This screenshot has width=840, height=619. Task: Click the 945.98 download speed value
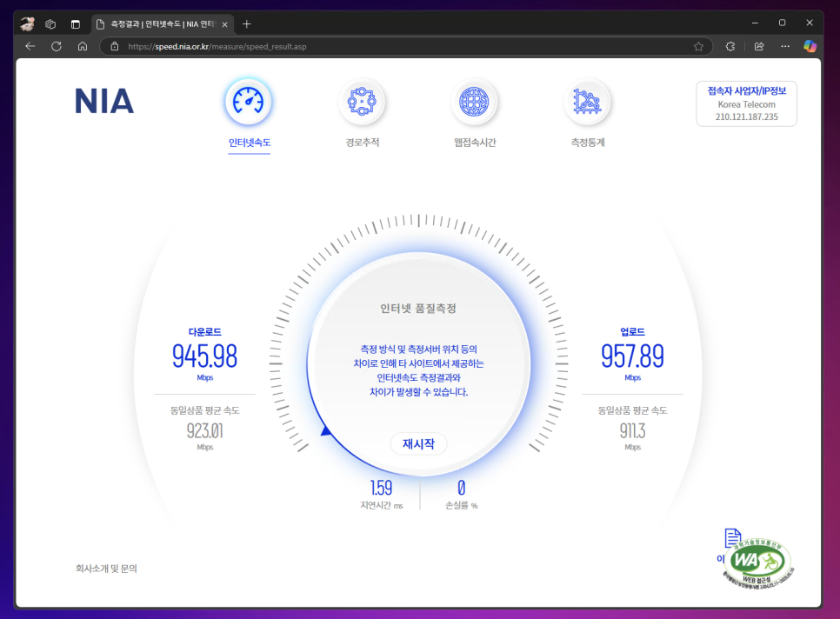coord(204,356)
